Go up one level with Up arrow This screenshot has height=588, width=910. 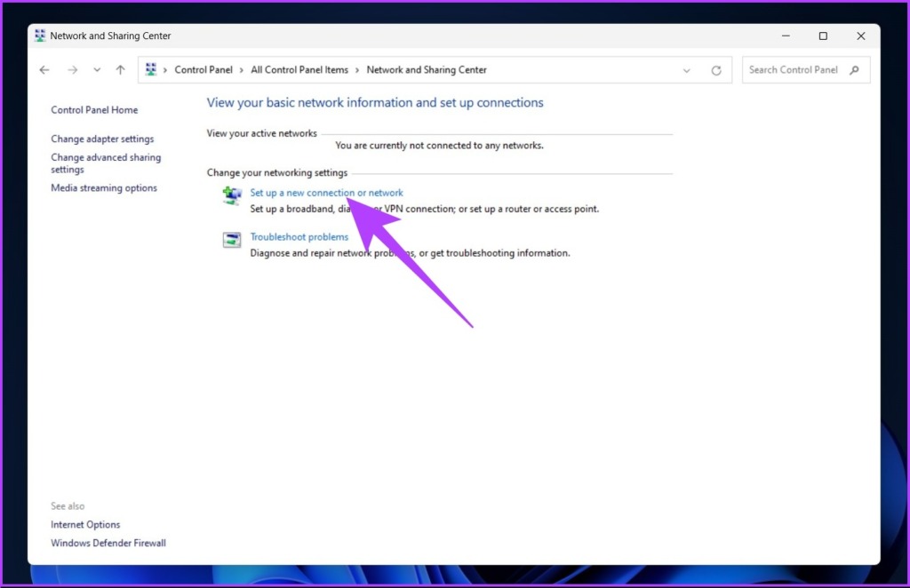pyautogui.click(x=121, y=70)
